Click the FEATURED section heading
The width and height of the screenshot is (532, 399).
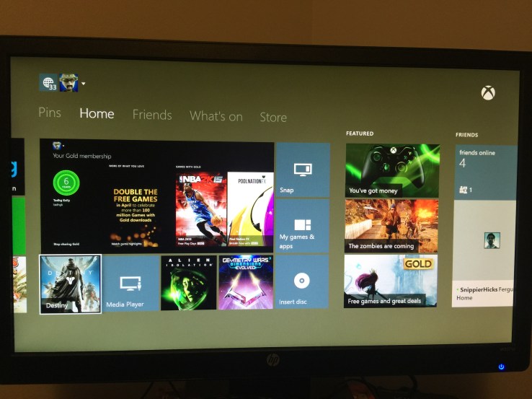click(x=360, y=133)
